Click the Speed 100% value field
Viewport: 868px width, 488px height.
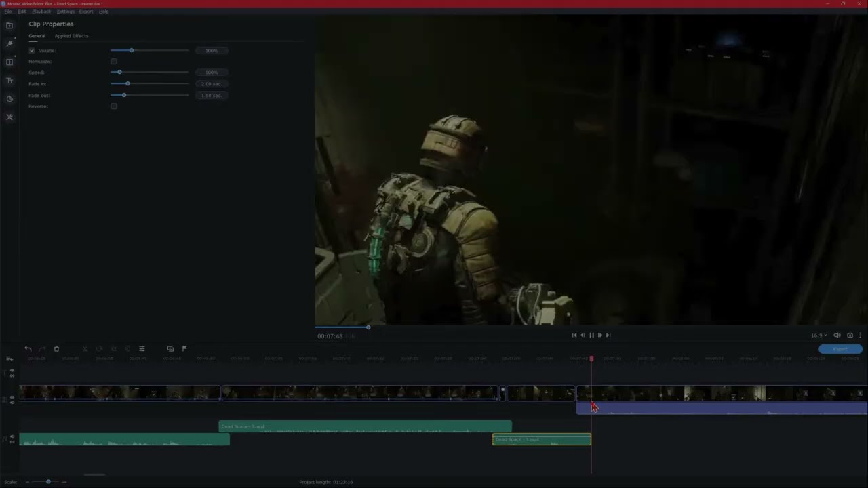click(212, 73)
